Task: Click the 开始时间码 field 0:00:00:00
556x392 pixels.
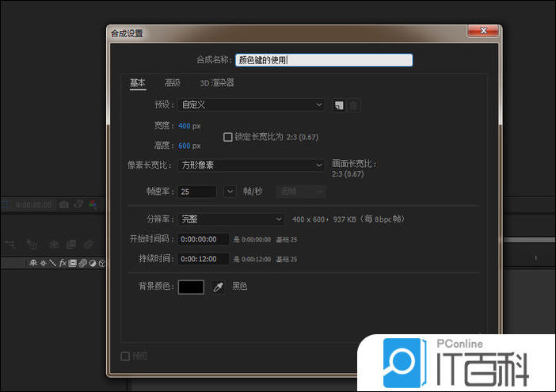Action: pos(204,239)
